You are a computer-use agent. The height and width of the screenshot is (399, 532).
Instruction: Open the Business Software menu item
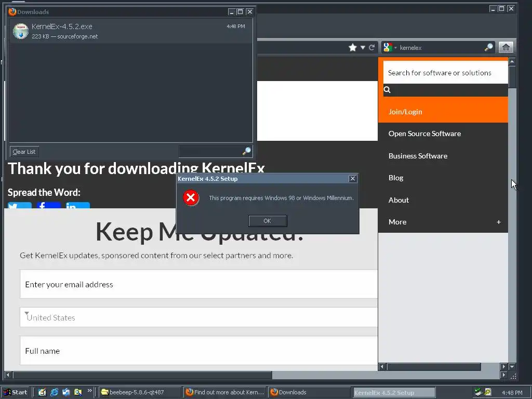point(418,156)
